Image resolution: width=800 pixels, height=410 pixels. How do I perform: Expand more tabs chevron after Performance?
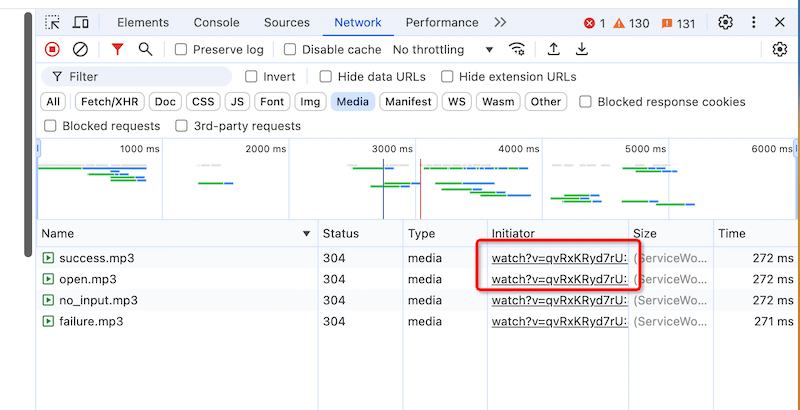(x=500, y=22)
